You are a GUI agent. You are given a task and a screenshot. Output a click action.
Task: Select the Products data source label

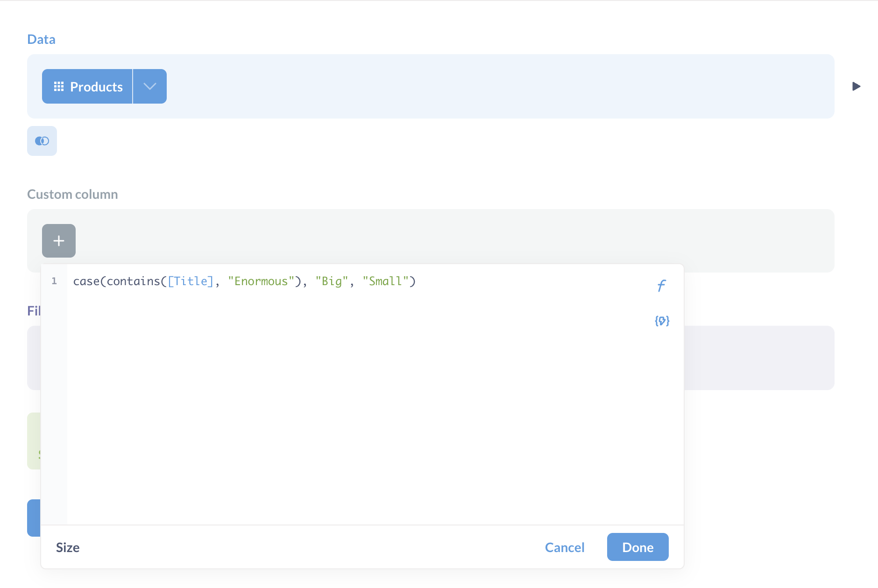[x=96, y=87]
